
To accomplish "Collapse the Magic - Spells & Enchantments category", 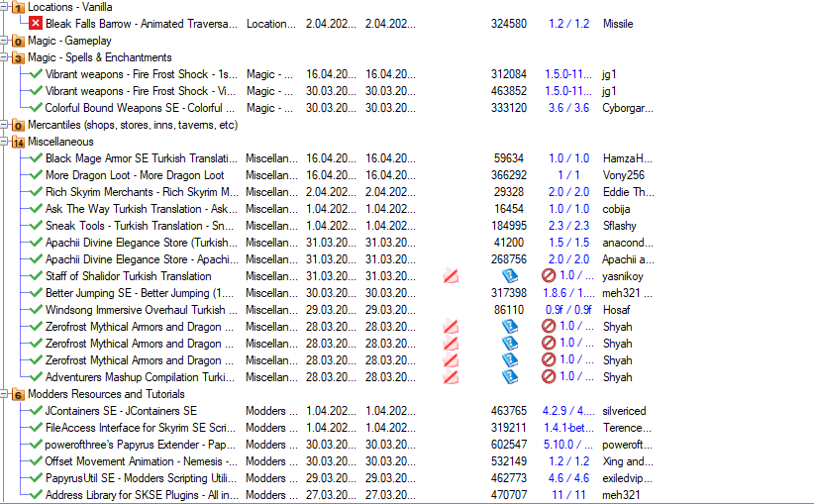I will click(4, 57).
